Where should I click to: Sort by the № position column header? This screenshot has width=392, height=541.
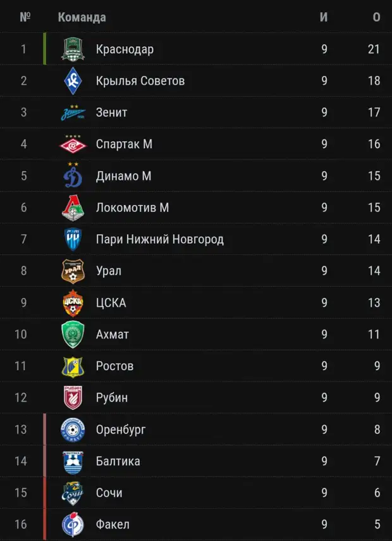click(x=25, y=17)
